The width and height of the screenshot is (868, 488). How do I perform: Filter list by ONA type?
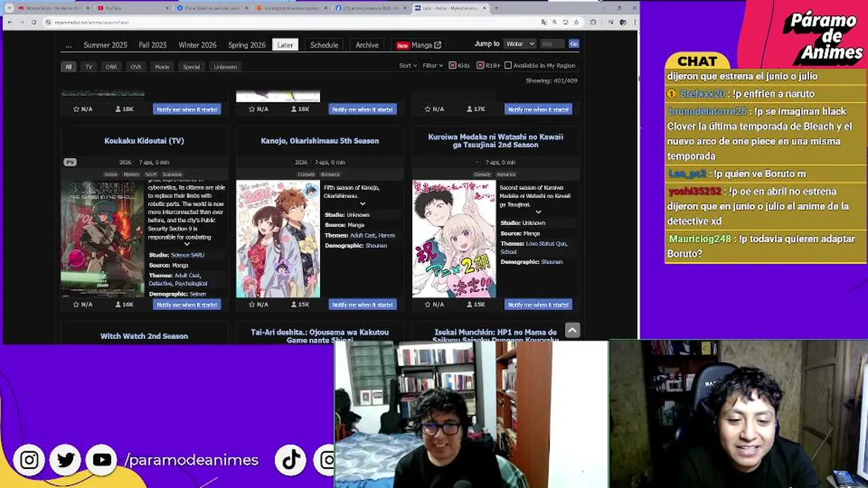(111, 66)
